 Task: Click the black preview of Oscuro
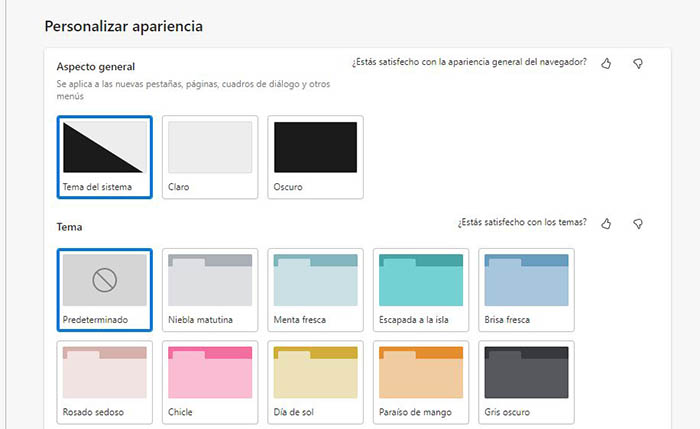point(316,147)
